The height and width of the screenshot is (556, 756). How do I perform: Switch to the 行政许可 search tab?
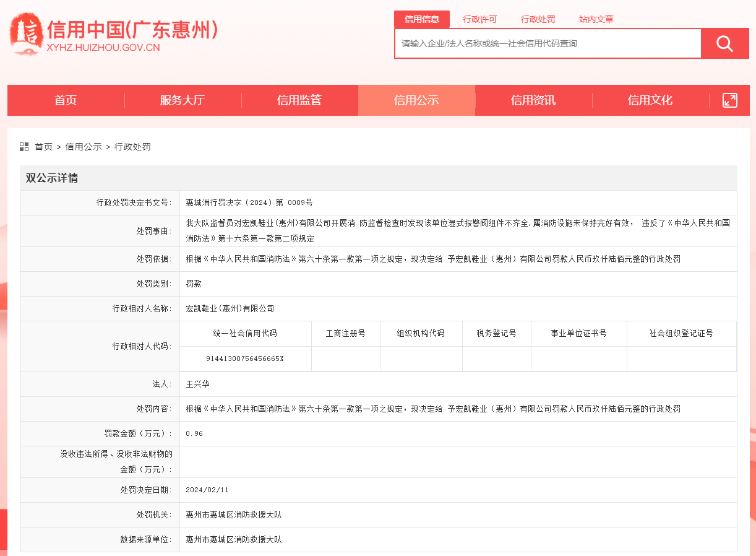pos(480,19)
